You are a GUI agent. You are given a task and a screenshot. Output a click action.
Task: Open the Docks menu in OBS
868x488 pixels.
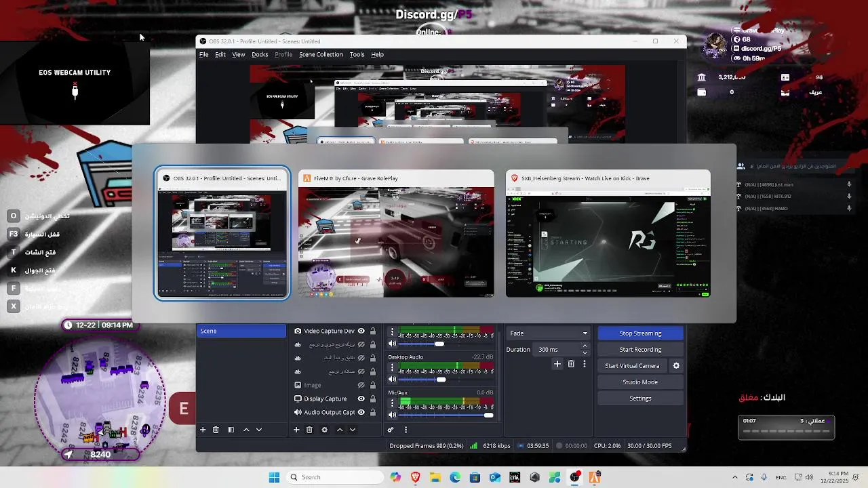[260, 54]
